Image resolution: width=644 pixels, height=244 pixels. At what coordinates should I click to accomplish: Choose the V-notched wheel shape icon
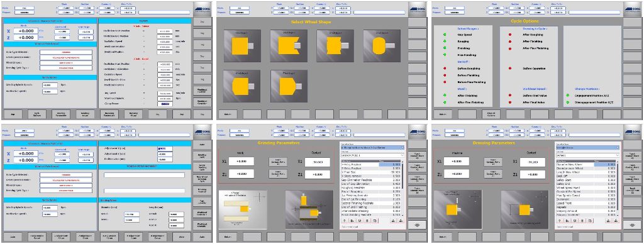(288, 46)
